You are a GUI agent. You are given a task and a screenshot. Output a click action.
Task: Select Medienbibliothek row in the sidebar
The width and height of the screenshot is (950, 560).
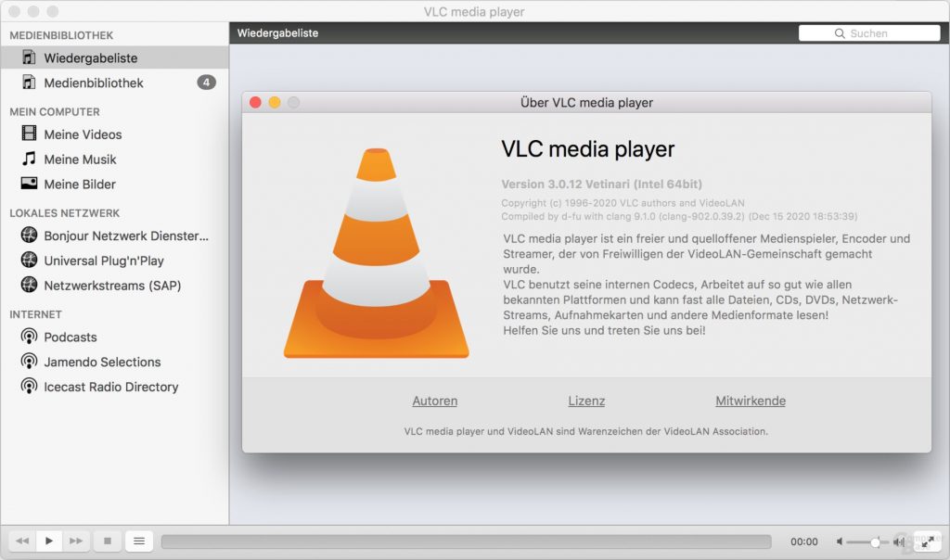coord(114,83)
